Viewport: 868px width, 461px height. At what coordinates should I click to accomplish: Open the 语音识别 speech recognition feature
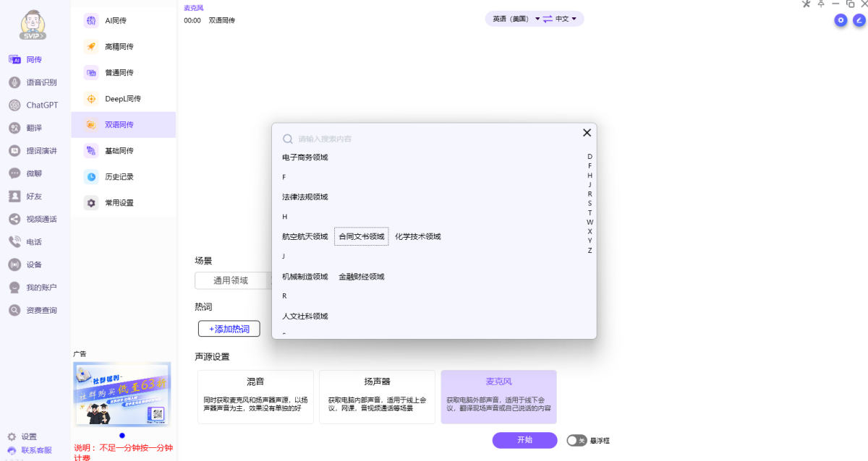point(34,82)
